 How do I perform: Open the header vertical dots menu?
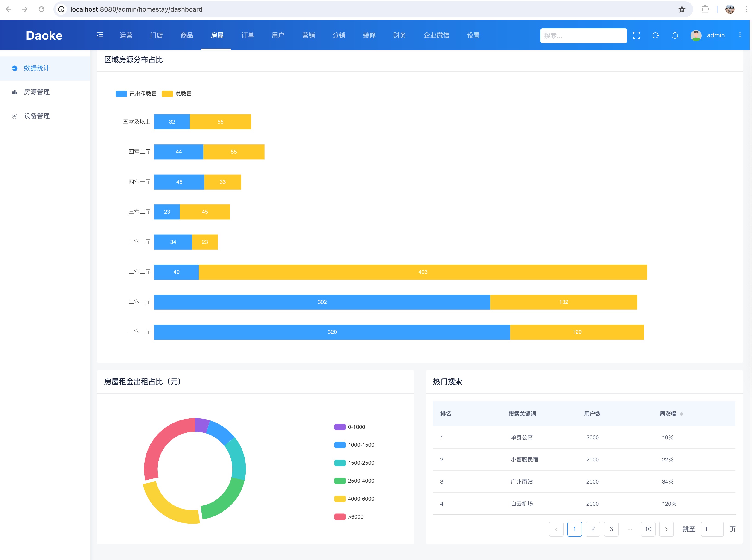click(x=740, y=35)
